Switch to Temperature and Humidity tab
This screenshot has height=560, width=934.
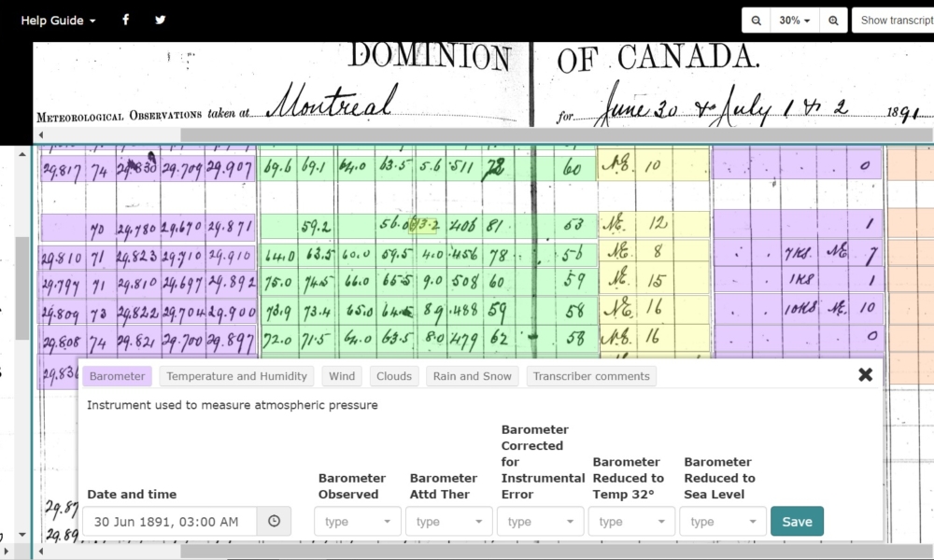236,376
